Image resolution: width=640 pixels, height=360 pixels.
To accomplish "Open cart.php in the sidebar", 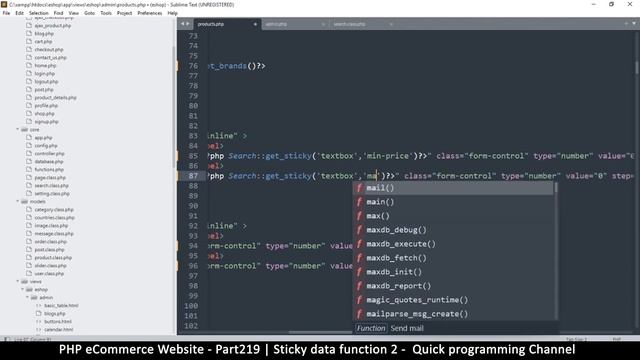I will [43, 42].
